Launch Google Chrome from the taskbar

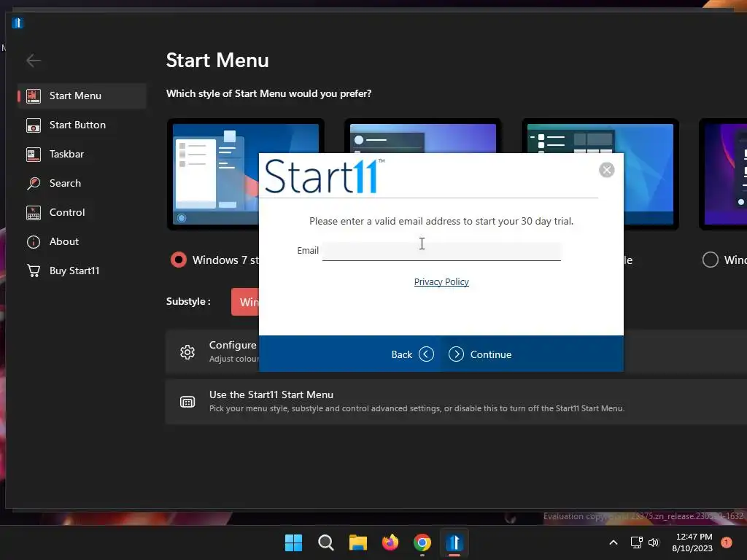click(422, 542)
